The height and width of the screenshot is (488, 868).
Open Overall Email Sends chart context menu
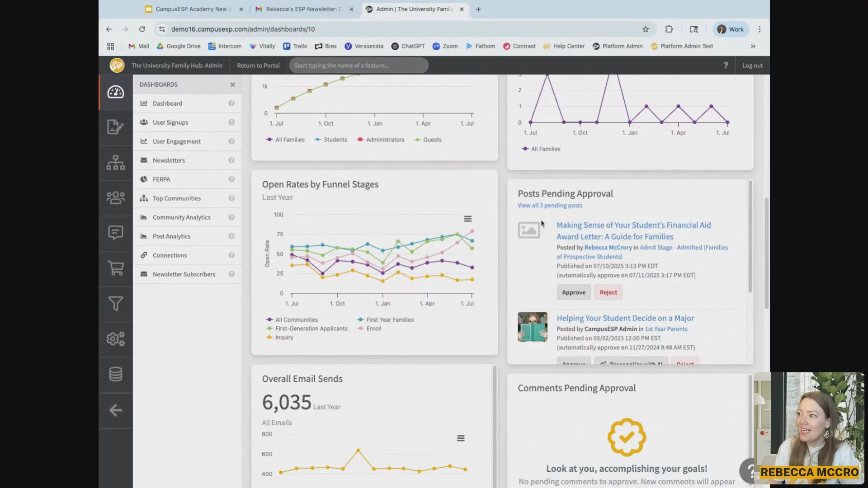click(461, 438)
